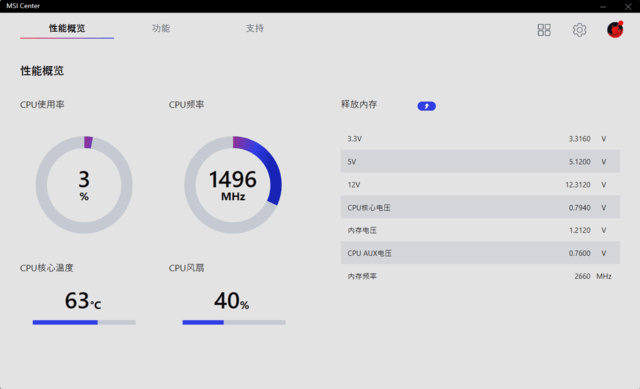This screenshot has height=389, width=640.
Task: Click the 释放内存 memory release button
Action: click(427, 106)
